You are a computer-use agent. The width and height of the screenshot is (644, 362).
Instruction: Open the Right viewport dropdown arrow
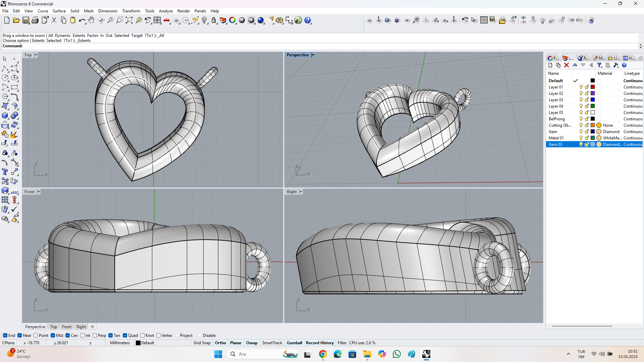[301, 192]
